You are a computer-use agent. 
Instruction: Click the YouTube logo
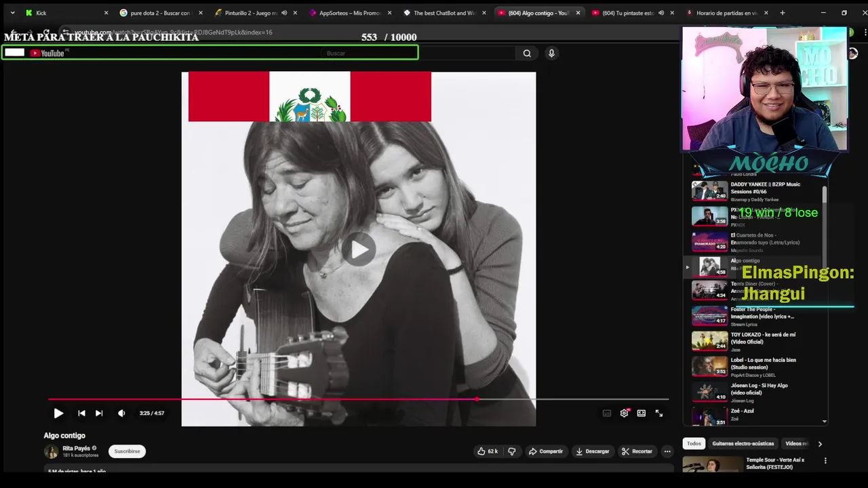click(47, 53)
